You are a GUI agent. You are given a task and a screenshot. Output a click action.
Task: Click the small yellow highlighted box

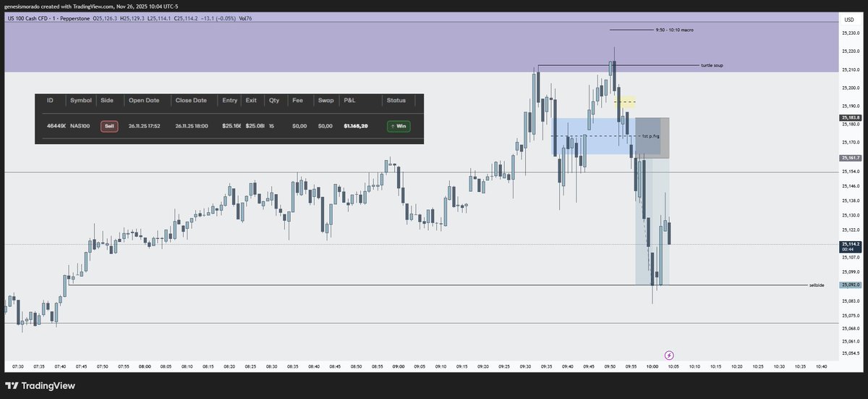[x=625, y=101]
